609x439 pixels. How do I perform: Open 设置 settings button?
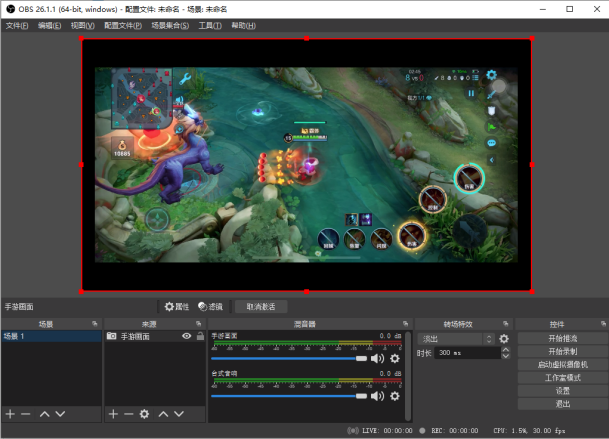563,391
